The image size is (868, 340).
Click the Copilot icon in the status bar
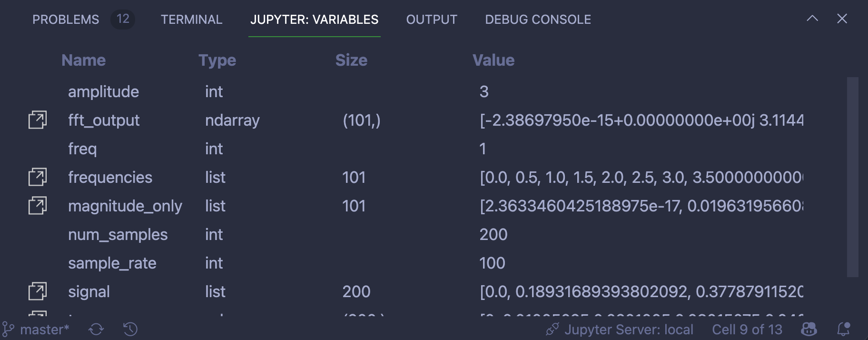pos(809,329)
